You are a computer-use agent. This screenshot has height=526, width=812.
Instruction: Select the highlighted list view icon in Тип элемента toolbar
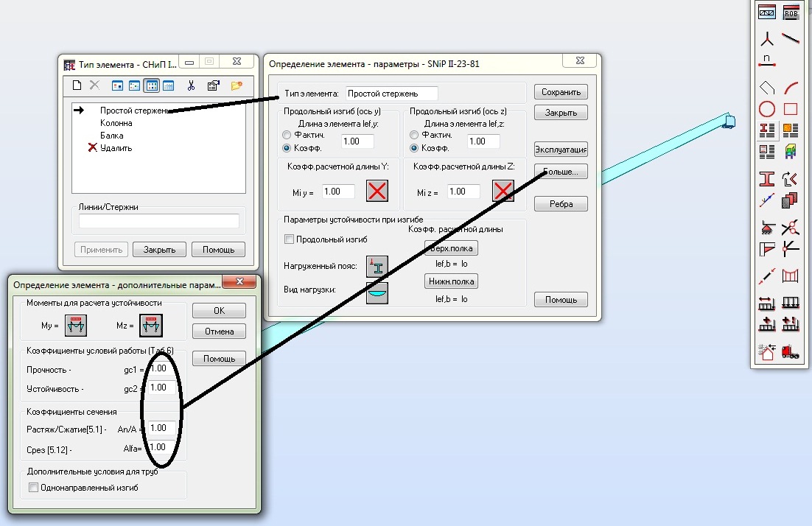[x=152, y=86]
